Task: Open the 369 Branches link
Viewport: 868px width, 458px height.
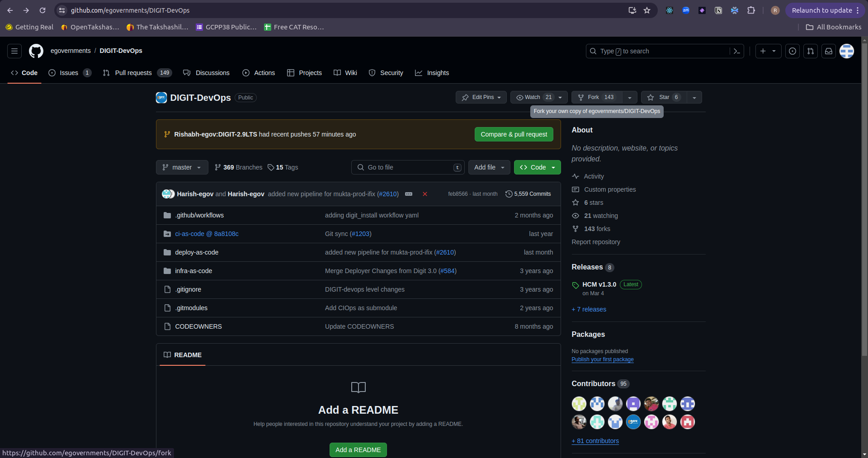Action: point(238,167)
